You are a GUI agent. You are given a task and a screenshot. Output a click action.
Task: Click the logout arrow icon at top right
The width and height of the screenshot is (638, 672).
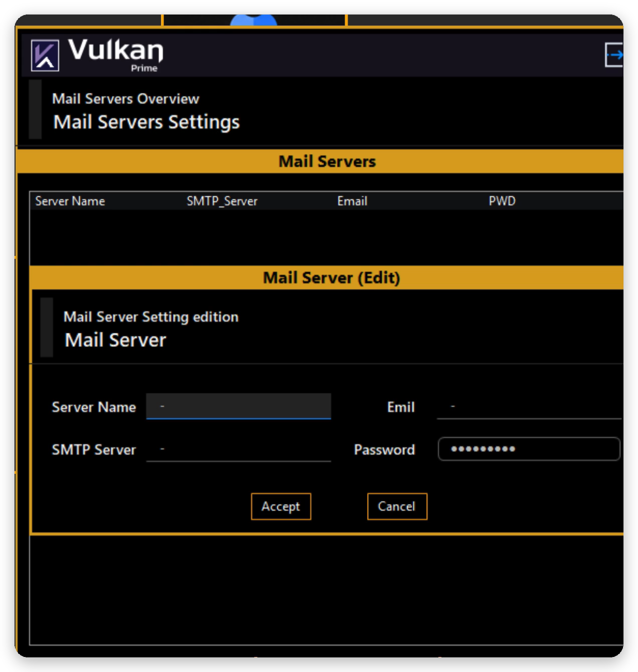click(614, 55)
